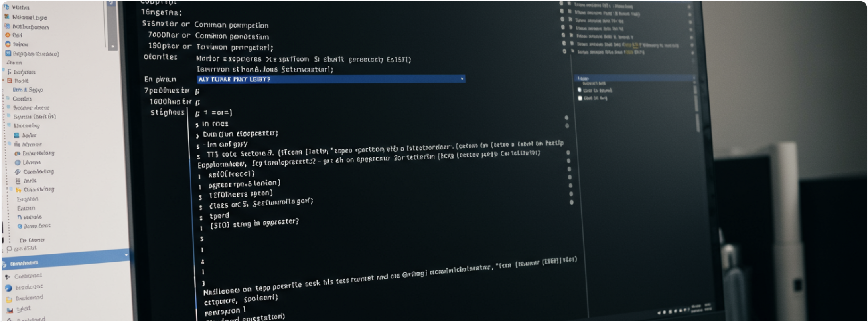Click the blue laptop icon in the sidebar tree
This screenshot has height=322, width=868.
click(16, 135)
